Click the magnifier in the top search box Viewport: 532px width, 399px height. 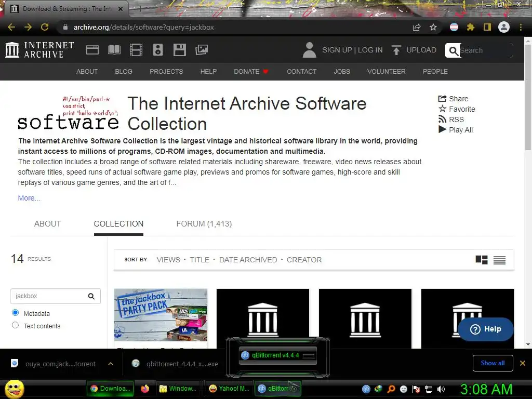point(453,50)
